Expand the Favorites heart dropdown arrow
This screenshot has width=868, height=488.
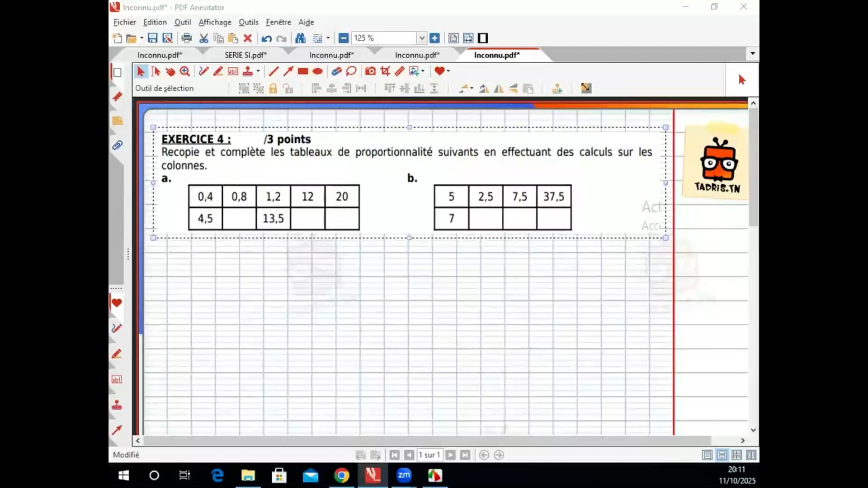tap(448, 71)
